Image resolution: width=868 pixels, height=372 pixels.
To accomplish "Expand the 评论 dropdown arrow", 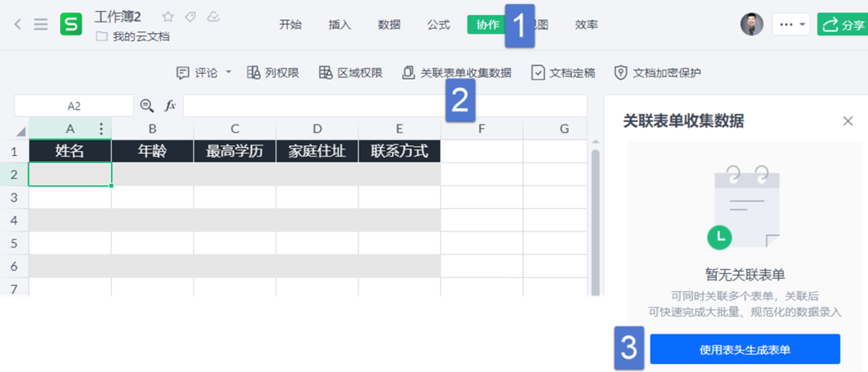I will [x=228, y=72].
